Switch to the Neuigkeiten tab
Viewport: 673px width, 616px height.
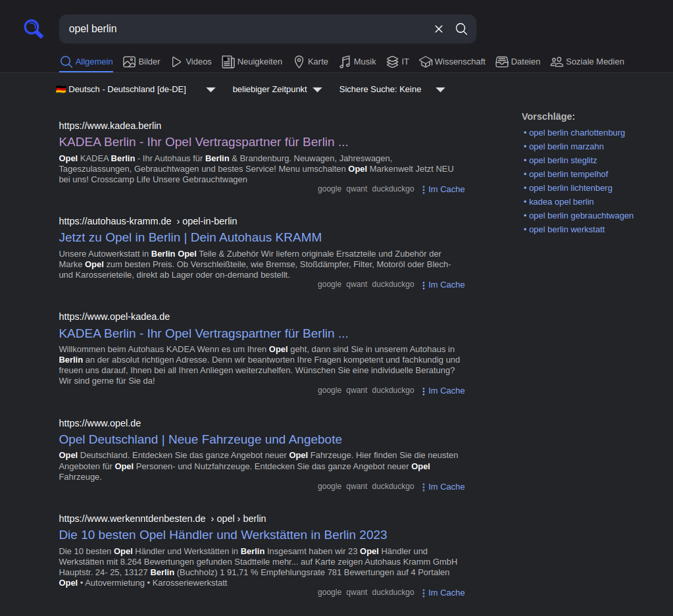click(252, 62)
